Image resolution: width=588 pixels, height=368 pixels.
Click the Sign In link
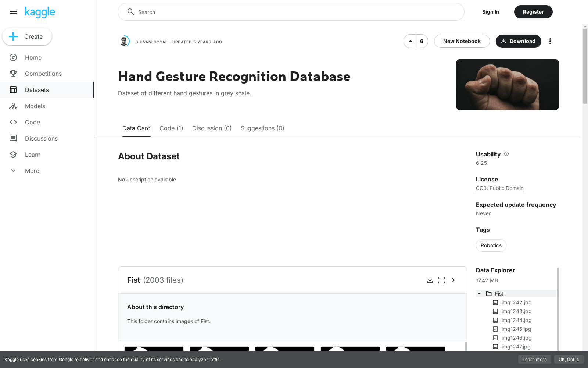491,12
